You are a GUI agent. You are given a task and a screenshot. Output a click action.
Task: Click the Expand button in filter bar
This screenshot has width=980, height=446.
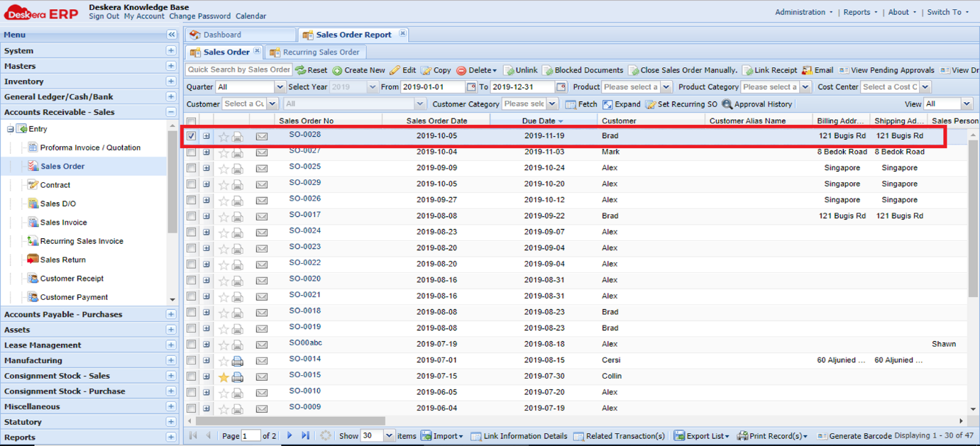pyautogui.click(x=622, y=104)
